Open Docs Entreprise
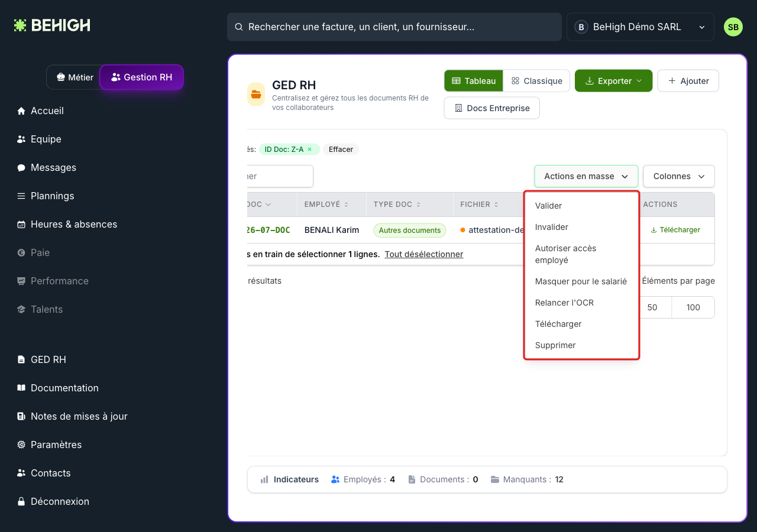The width and height of the screenshot is (757, 532). point(492,108)
